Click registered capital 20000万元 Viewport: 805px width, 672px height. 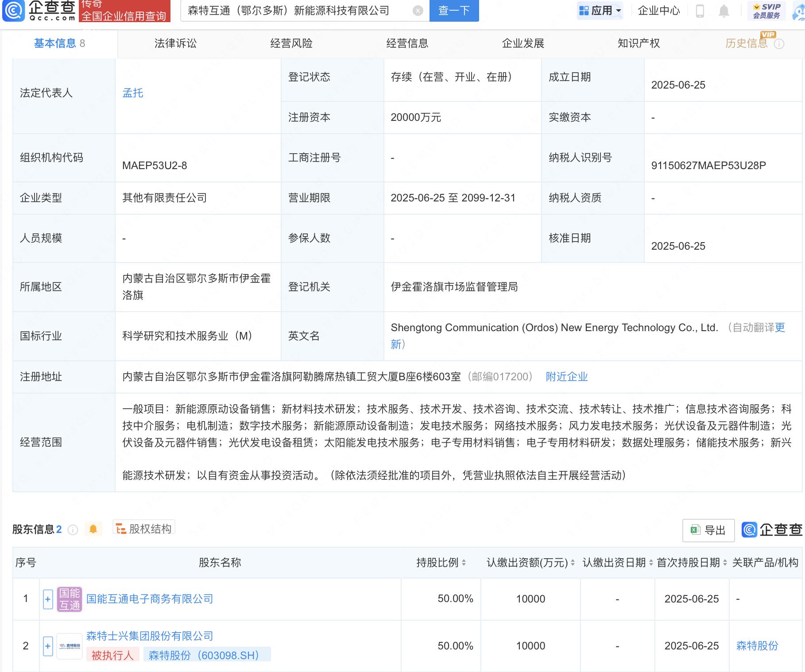click(416, 117)
